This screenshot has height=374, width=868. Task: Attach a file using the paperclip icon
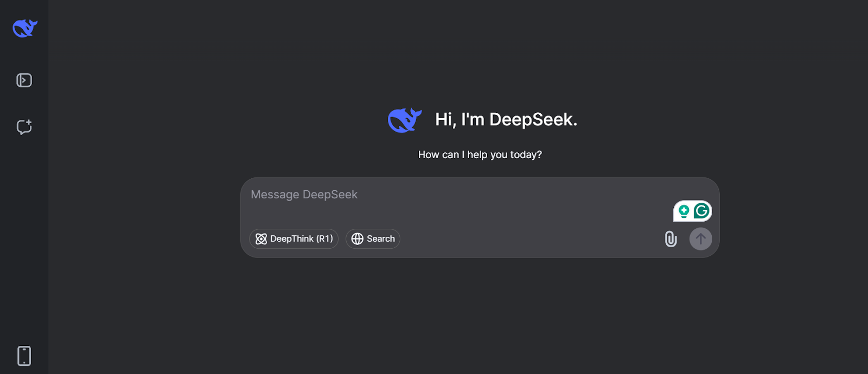(x=671, y=239)
